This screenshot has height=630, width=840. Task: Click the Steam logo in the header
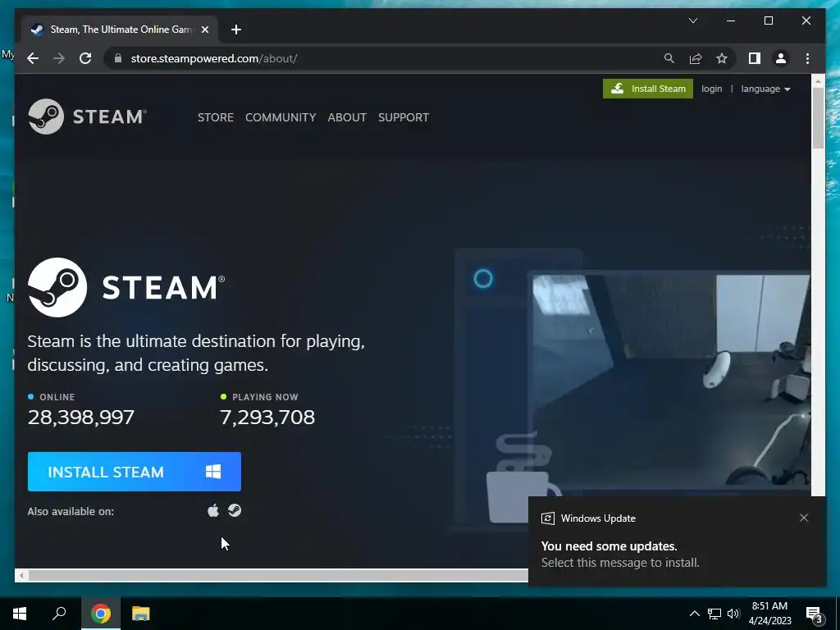87,116
